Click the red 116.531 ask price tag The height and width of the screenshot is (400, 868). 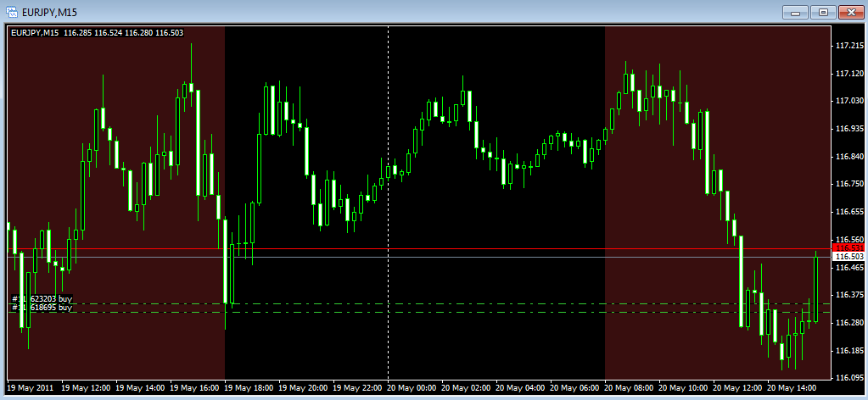point(849,247)
